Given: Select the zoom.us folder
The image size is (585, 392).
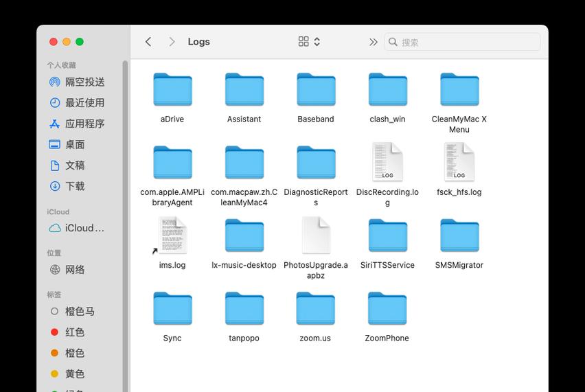Looking at the screenshot, I should 315,309.
